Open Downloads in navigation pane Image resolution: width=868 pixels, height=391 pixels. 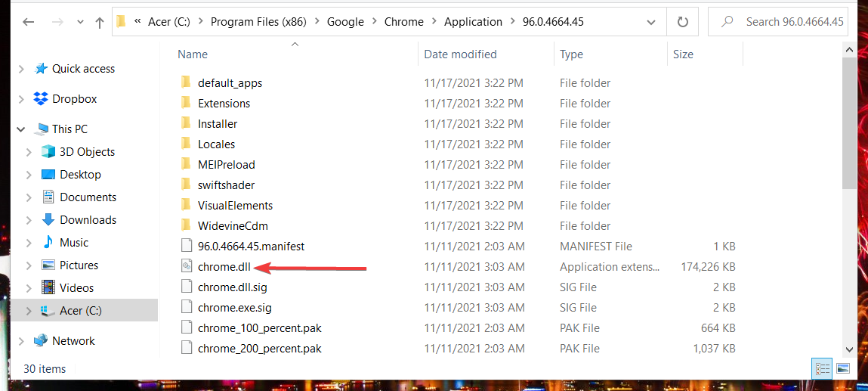point(88,220)
